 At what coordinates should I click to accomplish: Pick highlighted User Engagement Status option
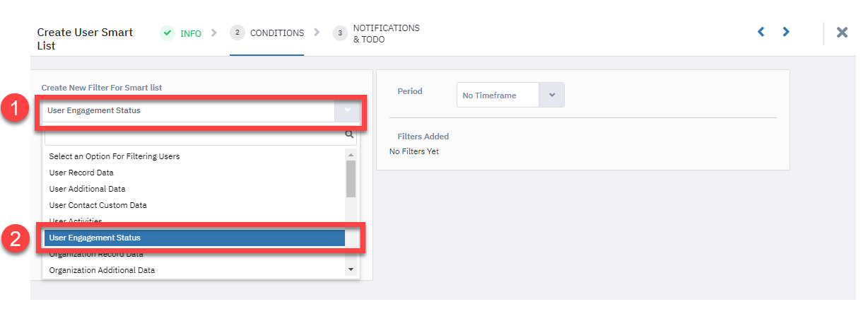click(x=194, y=238)
